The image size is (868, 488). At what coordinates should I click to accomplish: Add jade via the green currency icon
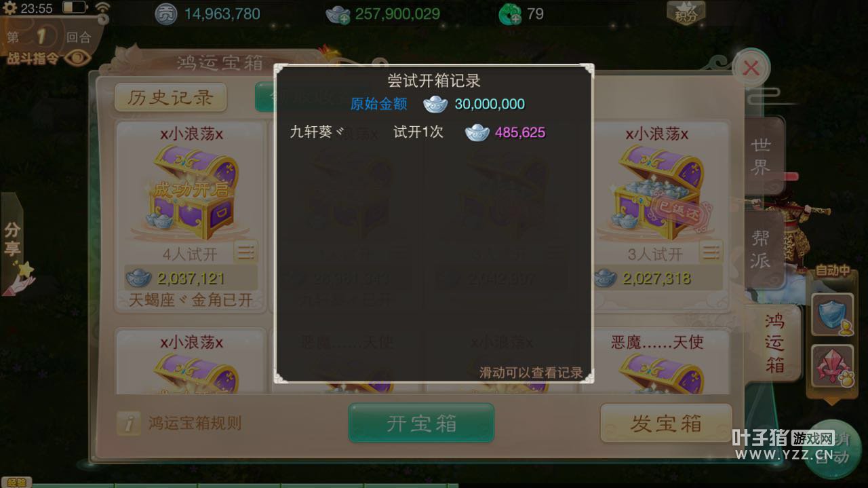(510, 14)
